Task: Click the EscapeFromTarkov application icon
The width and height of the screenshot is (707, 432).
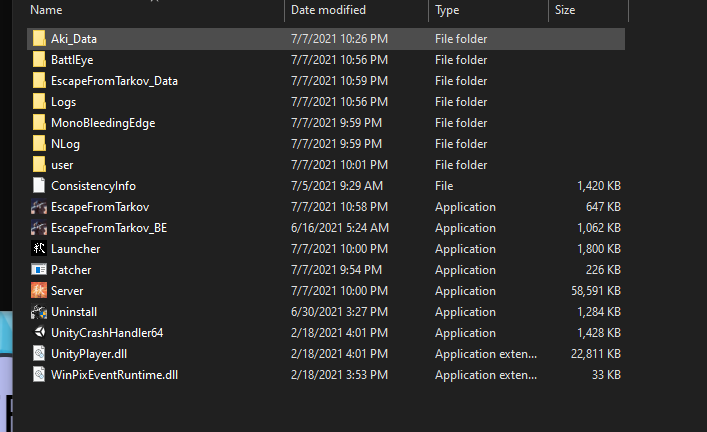Action: [x=39, y=207]
